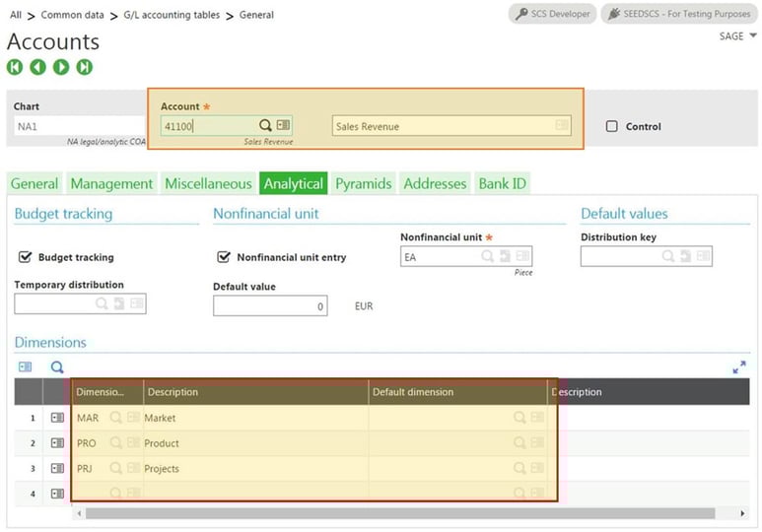Click Default value numeric field
The height and width of the screenshot is (532, 762).
click(x=270, y=306)
